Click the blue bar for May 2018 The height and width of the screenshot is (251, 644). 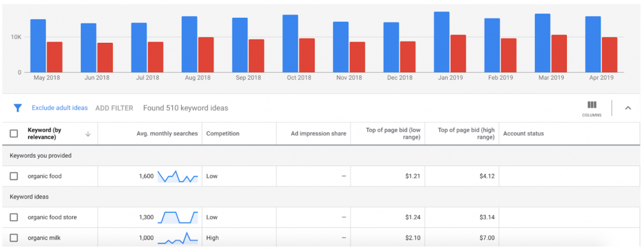pos(38,46)
